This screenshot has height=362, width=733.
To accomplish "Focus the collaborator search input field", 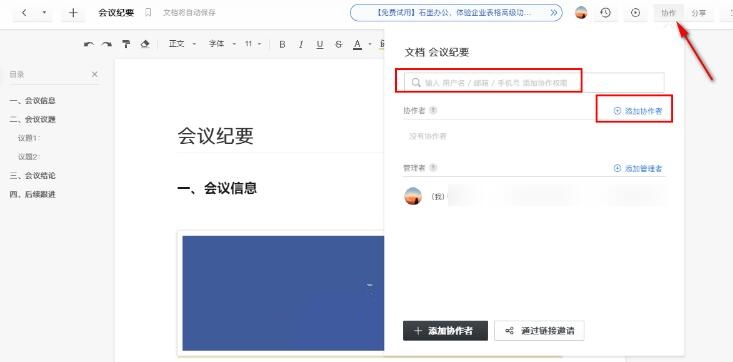I will [534, 83].
